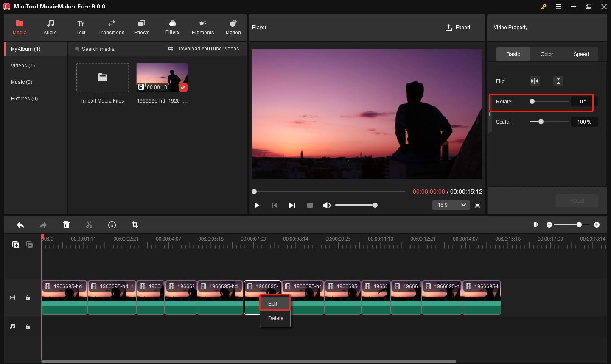Toggle video track lock
This screenshot has height=364, width=611.
click(x=28, y=298)
